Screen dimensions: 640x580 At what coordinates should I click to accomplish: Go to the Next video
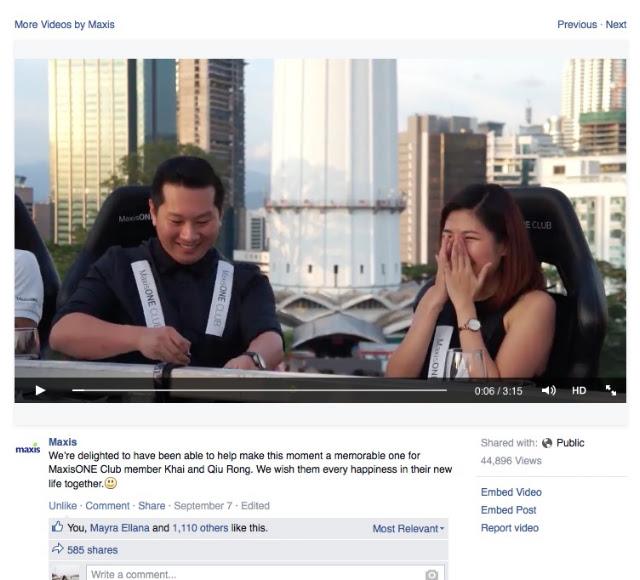(x=616, y=24)
